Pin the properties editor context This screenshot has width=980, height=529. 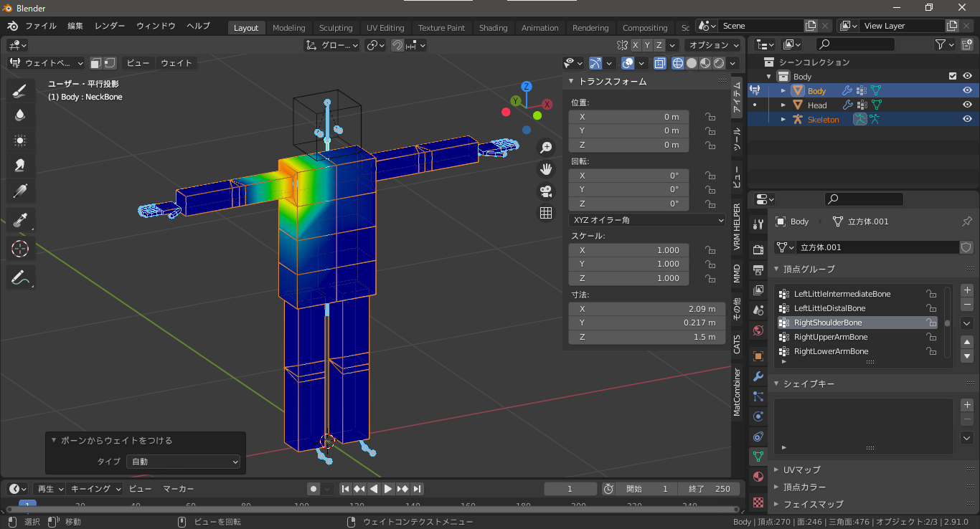click(966, 221)
